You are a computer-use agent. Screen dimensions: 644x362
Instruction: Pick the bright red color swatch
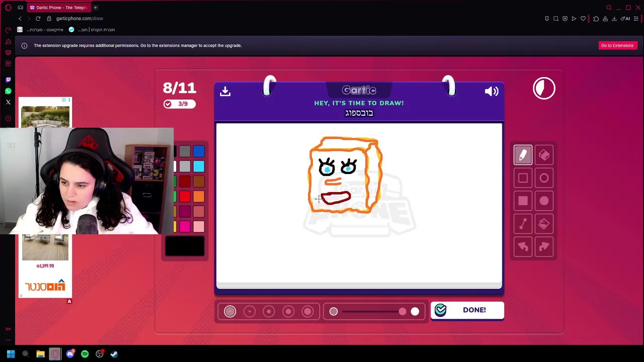(185, 197)
